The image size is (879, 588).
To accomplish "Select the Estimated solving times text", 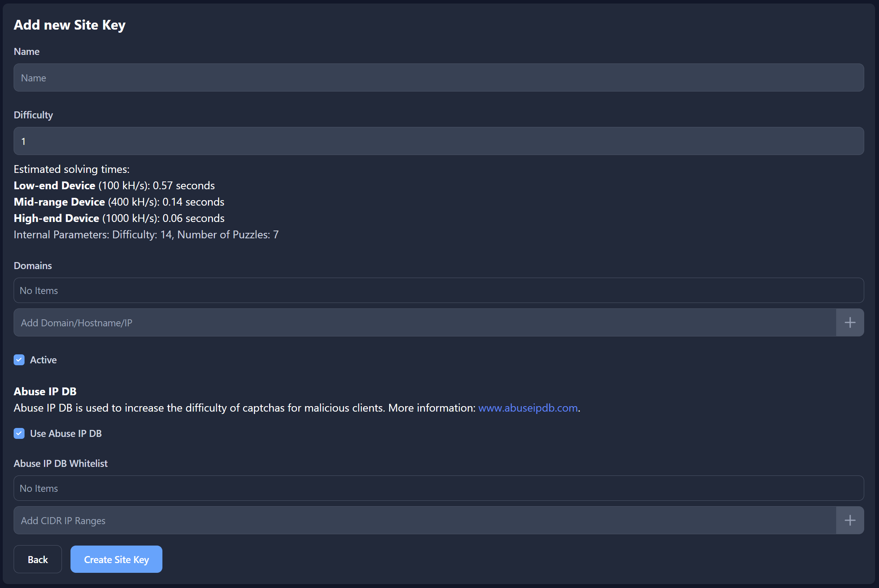I will pyautogui.click(x=72, y=169).
